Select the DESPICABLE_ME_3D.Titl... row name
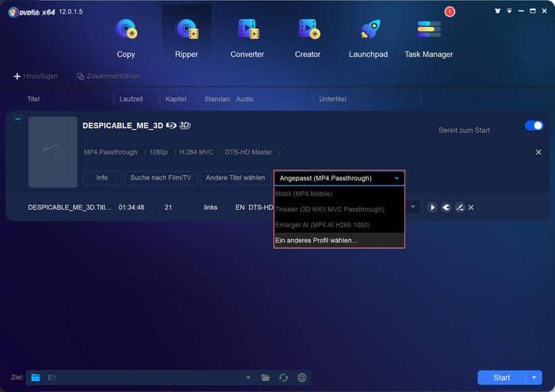555x392 pixels. [70, 207]
